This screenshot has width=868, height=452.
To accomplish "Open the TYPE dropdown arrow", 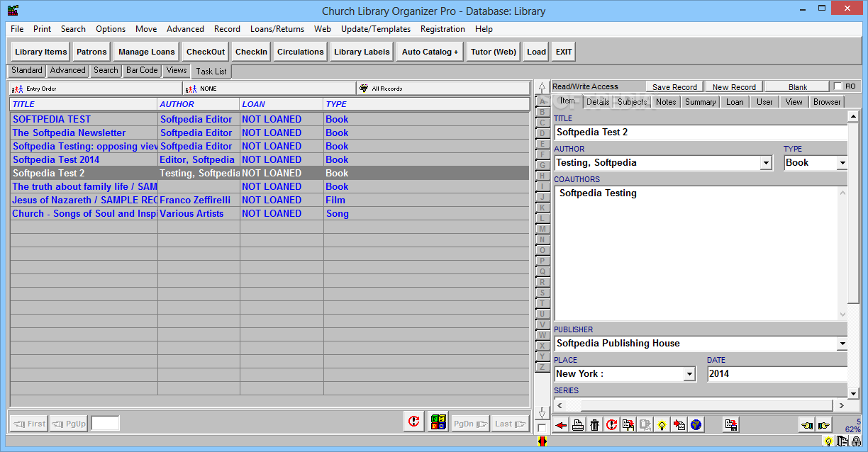I will [x=842, y=163].
